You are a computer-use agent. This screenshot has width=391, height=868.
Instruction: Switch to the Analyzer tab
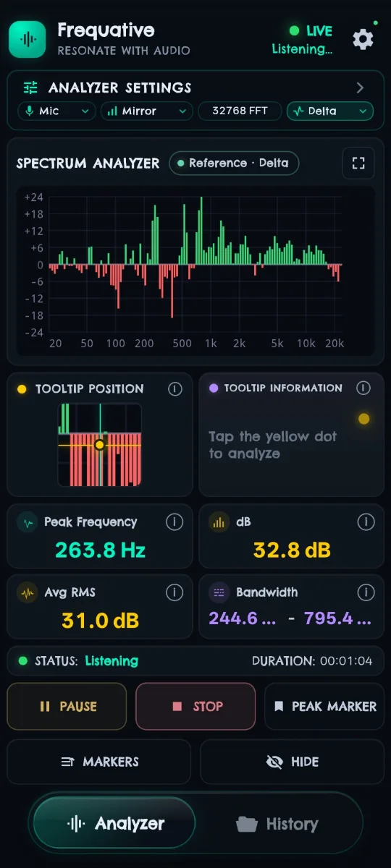114,823
